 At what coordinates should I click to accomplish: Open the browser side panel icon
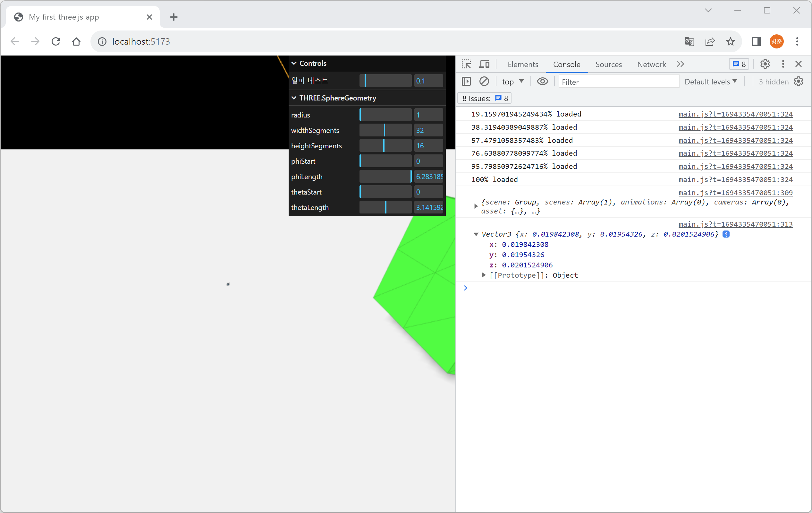(756, 41)
